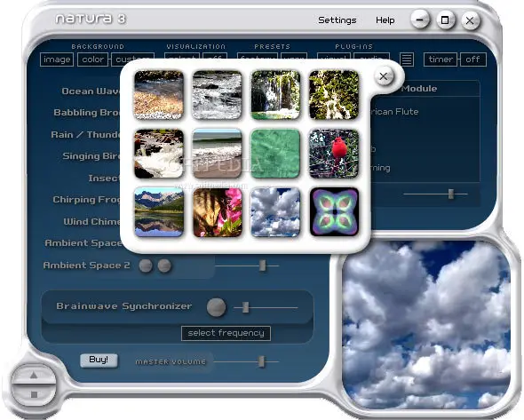Image resolution: width=524 pixels, height=420 pixels.
Task: Choose the waterfall with green pool thumbnail
Action: click(x=275, y=95)
